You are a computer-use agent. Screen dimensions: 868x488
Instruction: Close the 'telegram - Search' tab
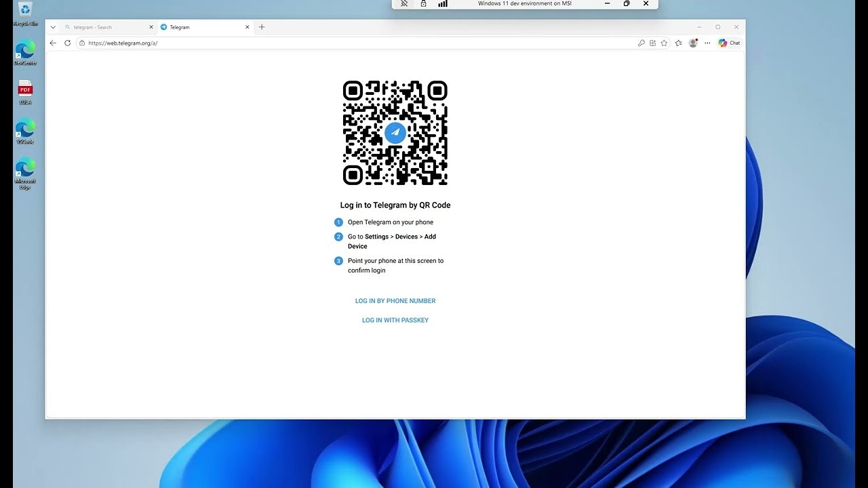pyautogui.click(x=151, y=27)
